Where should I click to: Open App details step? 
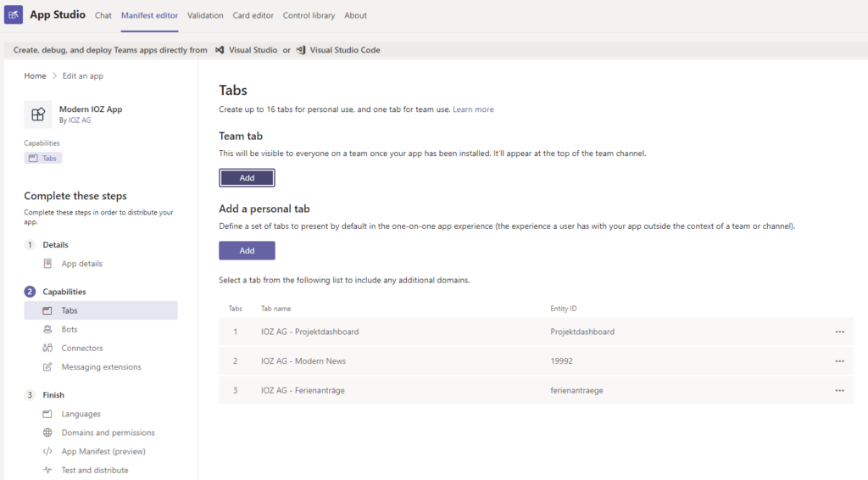[82, 264]
